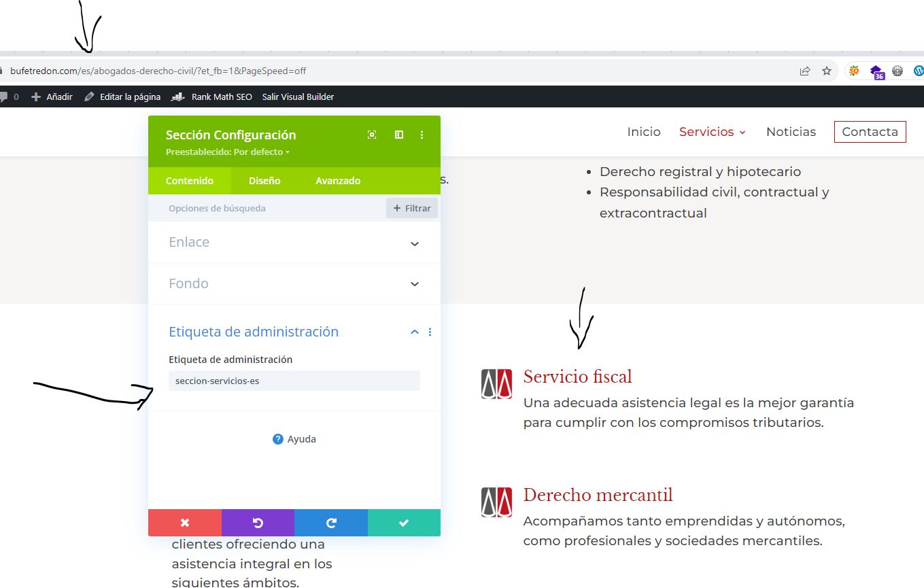Open the Sección Configuración more options menu

tap(422, 135)
